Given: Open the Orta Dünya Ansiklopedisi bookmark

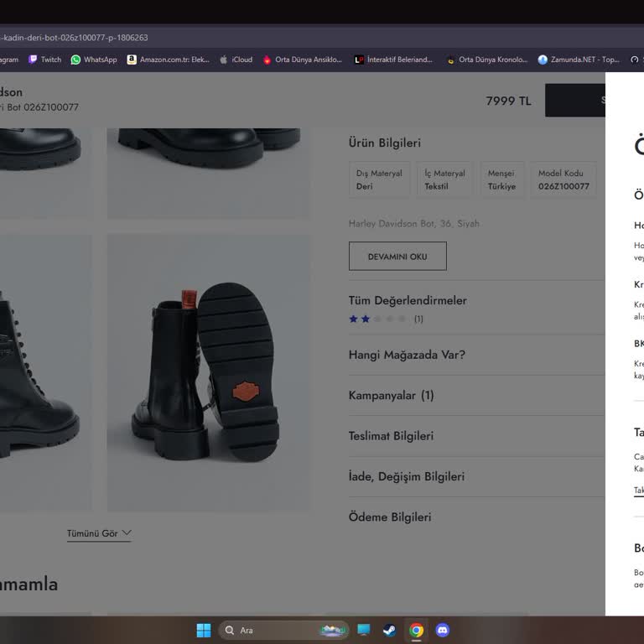Looking at the screenshot, I should [x=303, y=60].
